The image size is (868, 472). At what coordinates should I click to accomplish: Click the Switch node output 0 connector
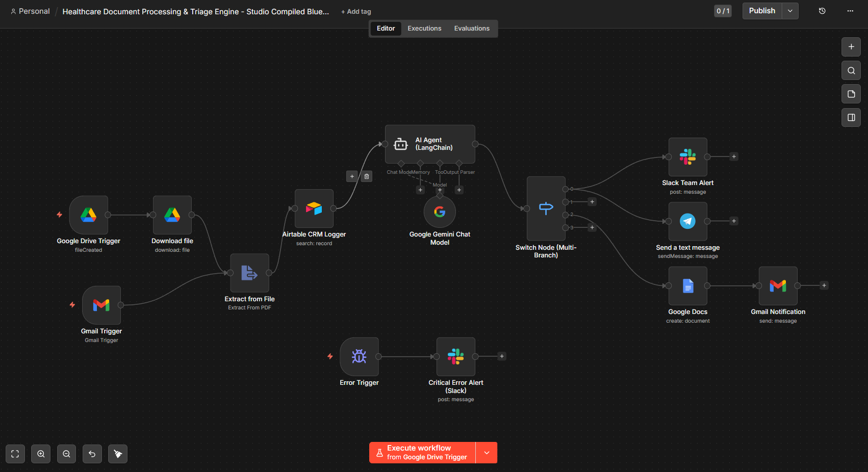pyautogui.click(x=565, y=189)
